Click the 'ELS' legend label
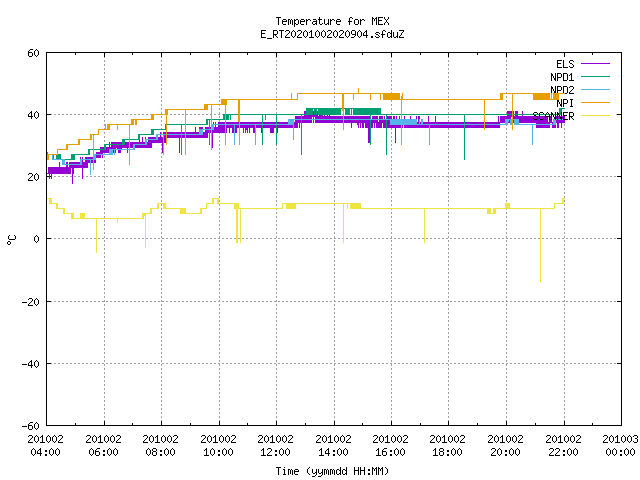Viewport: 640px width, 480px height. (x=565, y=64)
